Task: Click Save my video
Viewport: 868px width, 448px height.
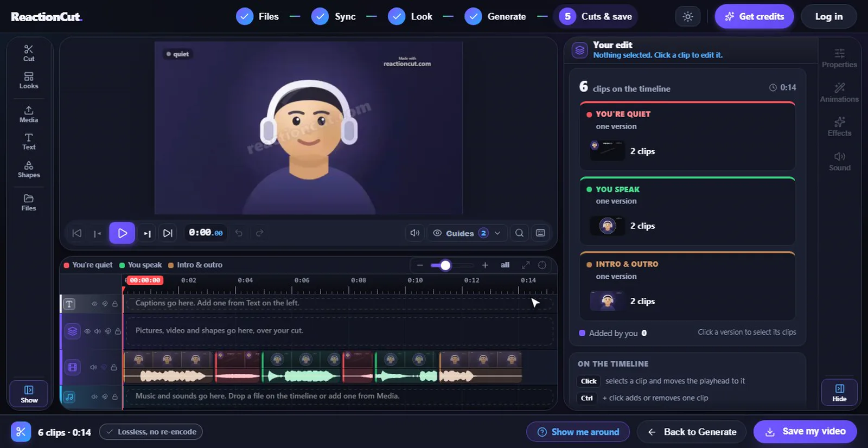Action: tap(806, 432)
